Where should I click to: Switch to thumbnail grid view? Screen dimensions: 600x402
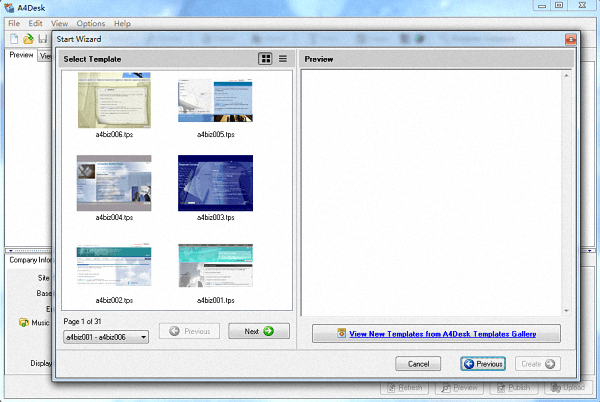[265, 59]
